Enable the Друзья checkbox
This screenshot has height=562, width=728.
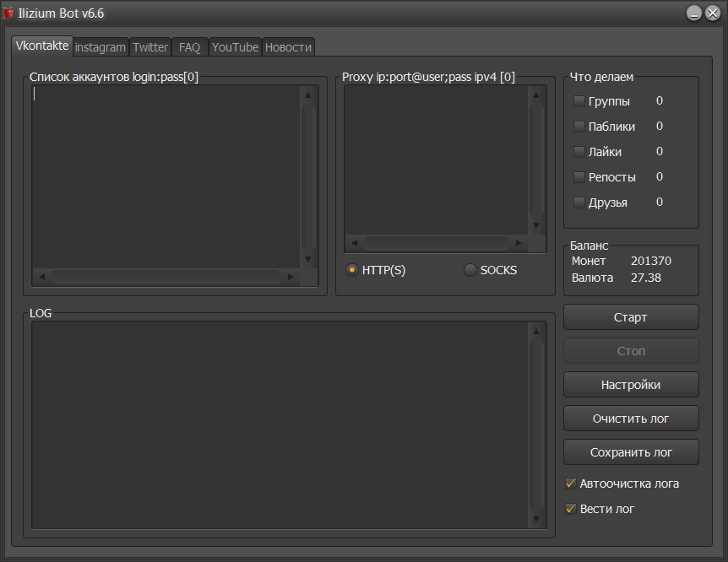tap(579, 203)
